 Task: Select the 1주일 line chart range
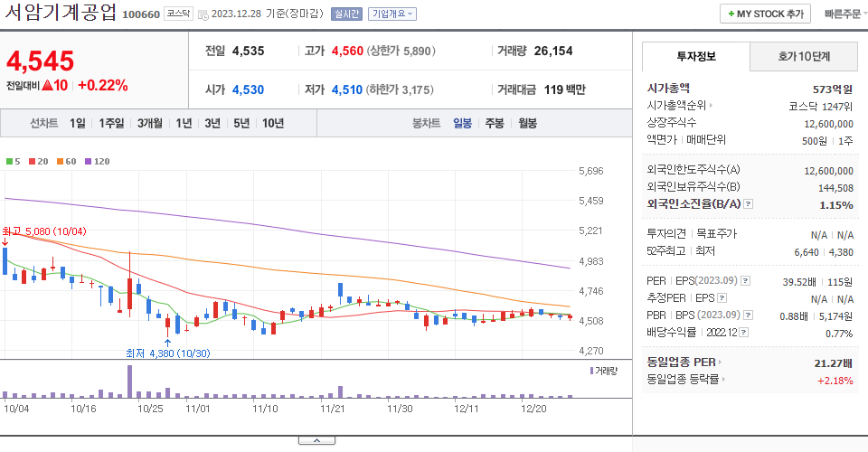click(x=111, y=123)
